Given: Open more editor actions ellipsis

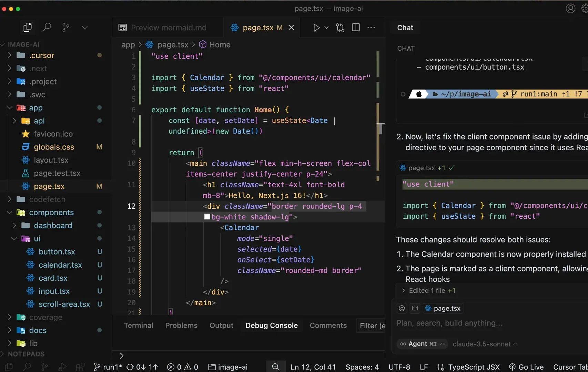Looking at the screenshot, I should pyautogui.click(x=371, y=28).
